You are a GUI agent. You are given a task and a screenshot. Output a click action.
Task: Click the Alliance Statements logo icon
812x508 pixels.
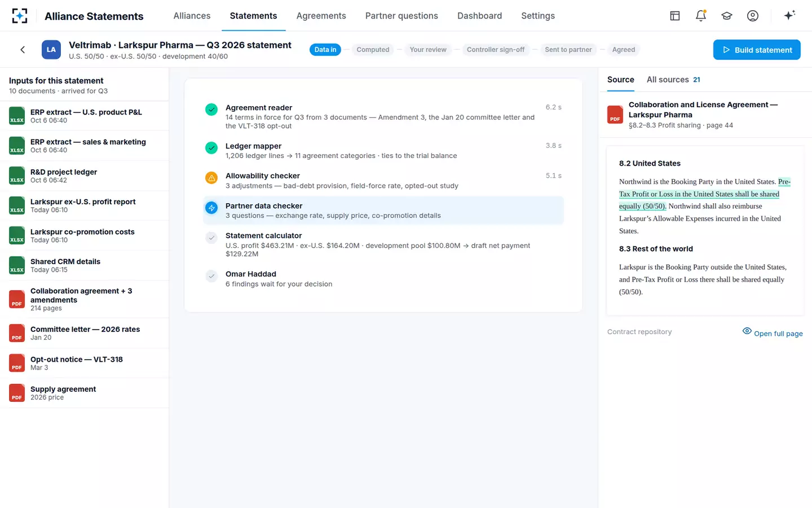click(20, 16)
